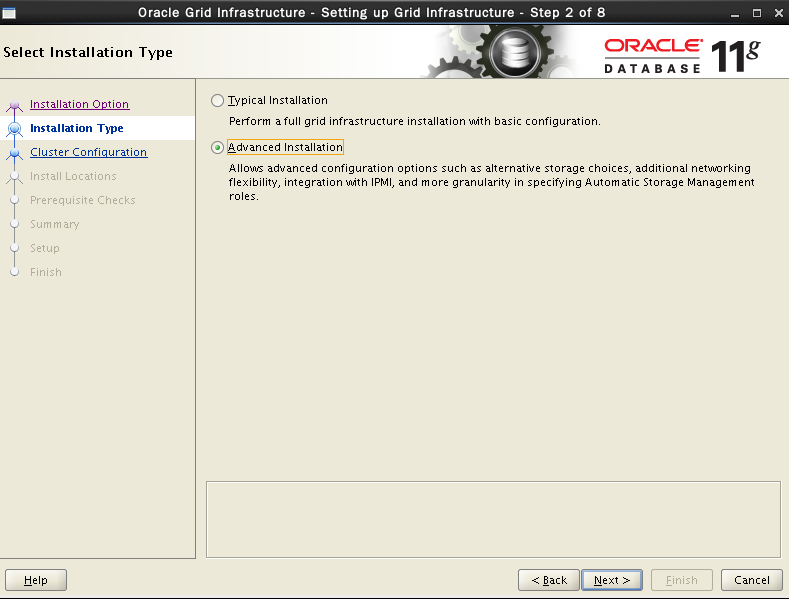This screenshot has height=599, width=789.
Task: Select the Advanced Installation radio button
Action: coord(218,148)
